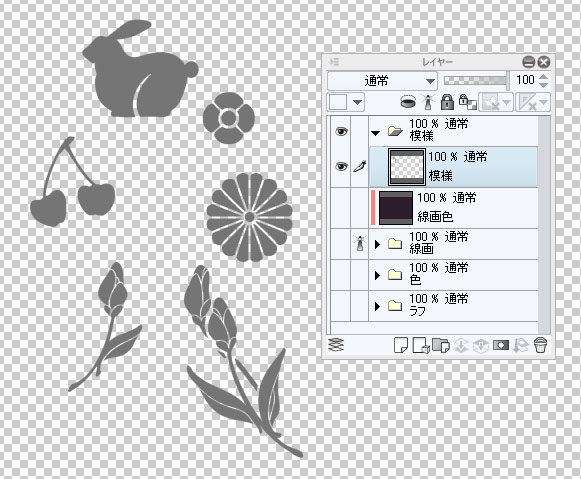This screenshot has width=581, height=479.
Task: Create a layer mask
Action: [x=501, y=345]
